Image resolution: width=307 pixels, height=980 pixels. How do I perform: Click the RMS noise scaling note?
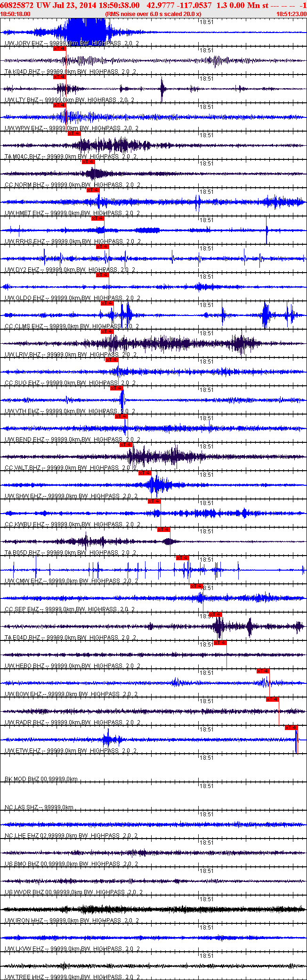click(153, 14)
